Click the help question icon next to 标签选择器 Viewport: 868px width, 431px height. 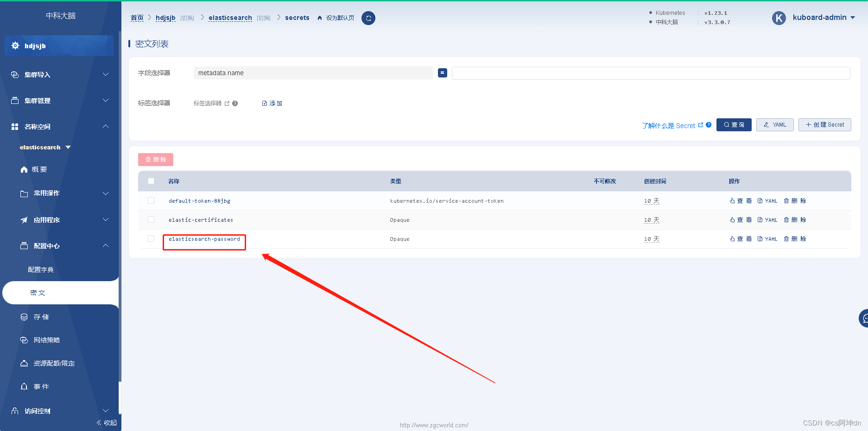point(235,103)
